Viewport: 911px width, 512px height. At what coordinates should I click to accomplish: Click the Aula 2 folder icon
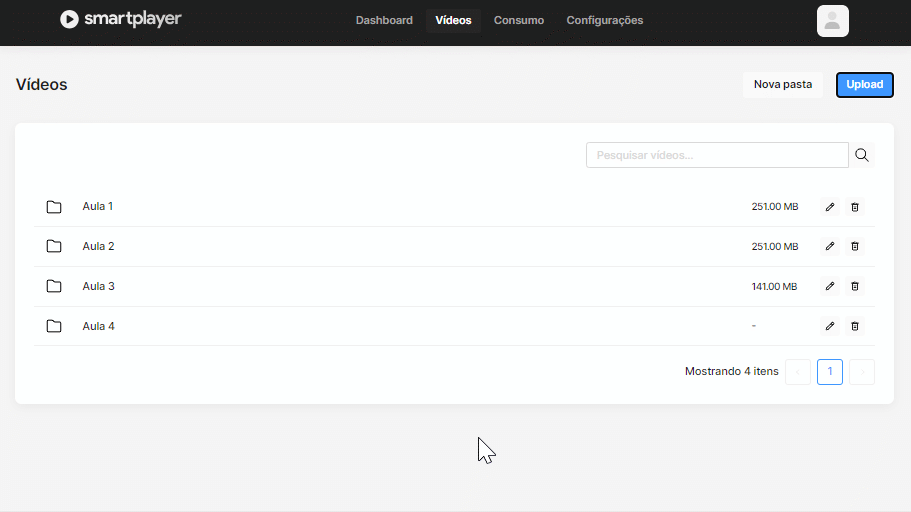click(x=54, y=246)
